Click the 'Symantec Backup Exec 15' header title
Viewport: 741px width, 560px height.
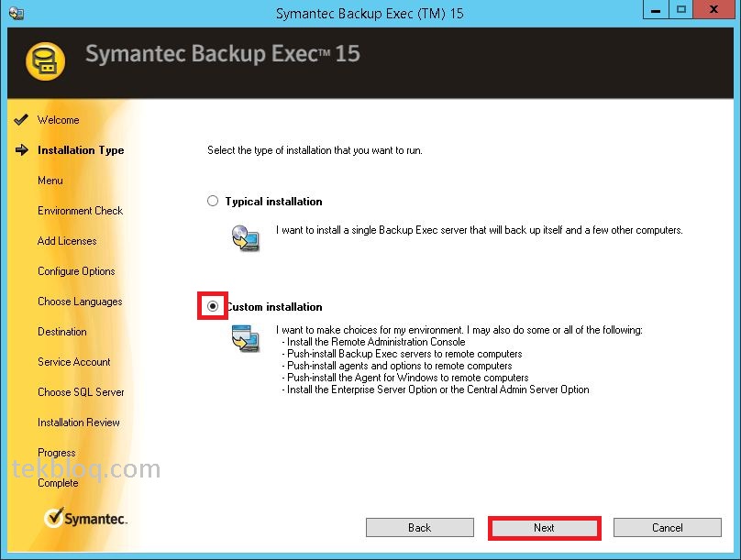click(223, 53)
